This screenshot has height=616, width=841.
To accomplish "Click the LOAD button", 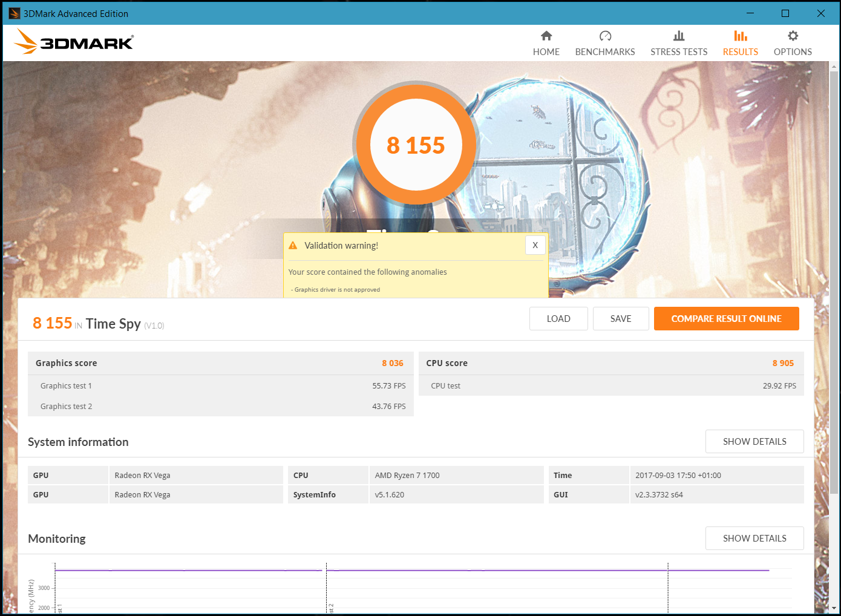I will click(558, 319).
